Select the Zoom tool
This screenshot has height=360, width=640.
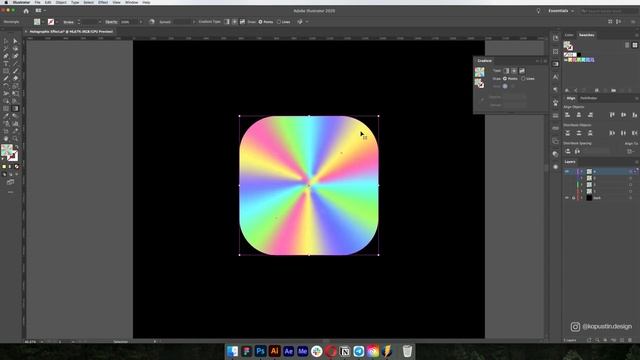point(16,139)
